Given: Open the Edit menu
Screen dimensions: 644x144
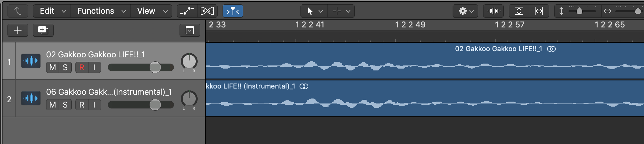Looking at the screenshot, I should pos(52,11).
